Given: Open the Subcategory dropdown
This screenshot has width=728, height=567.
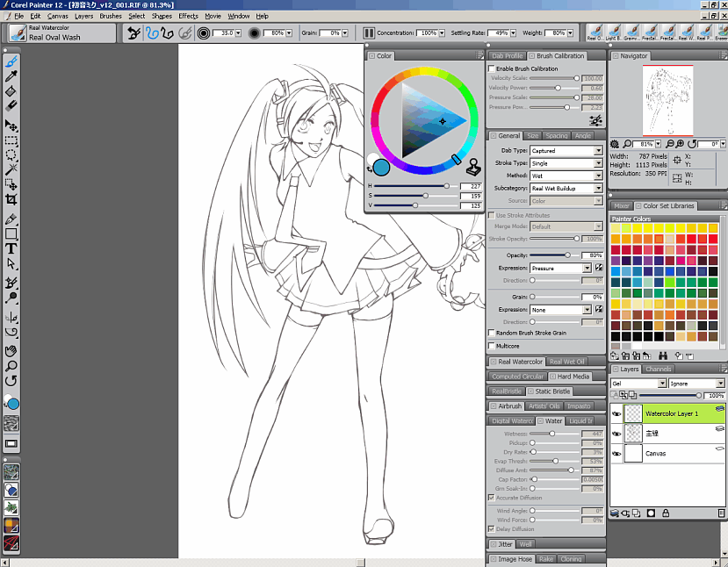Looking at the screenshot, I should coord(566,189).
